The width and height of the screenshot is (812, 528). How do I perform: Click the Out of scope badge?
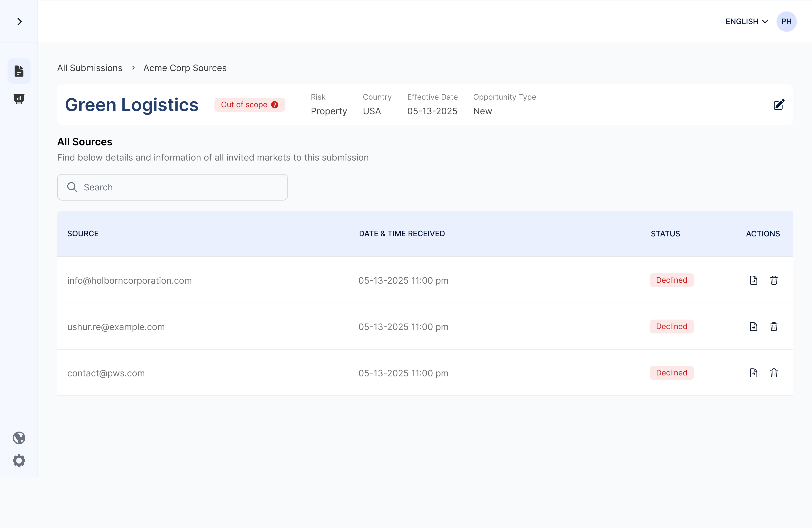[244, 105]
